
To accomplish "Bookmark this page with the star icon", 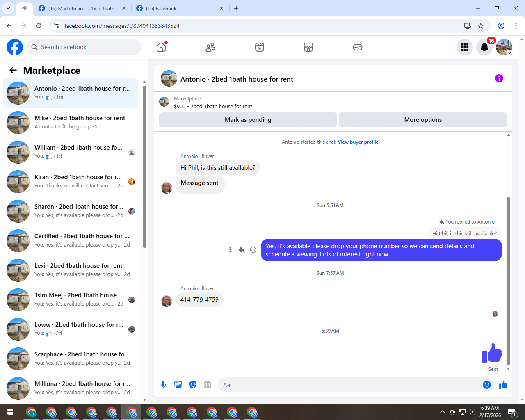I will click(x=481, y=26).
